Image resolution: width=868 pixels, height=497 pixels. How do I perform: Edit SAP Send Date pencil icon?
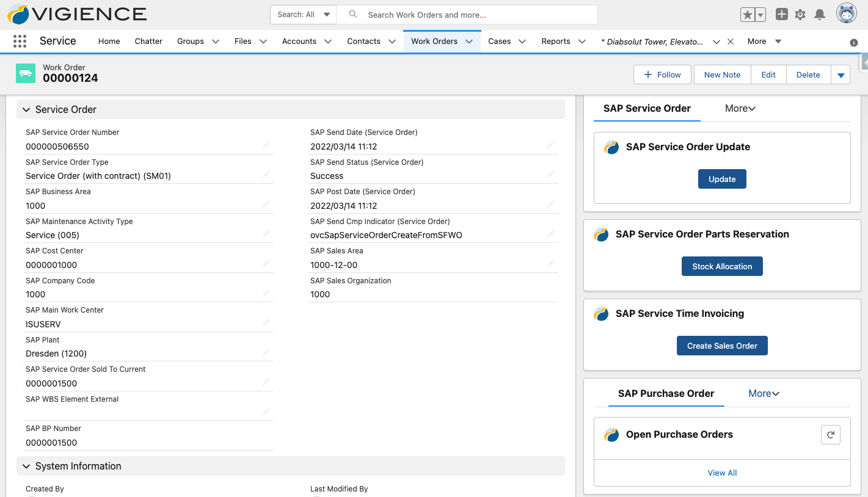pyautogui.click(x=551, y=145)
